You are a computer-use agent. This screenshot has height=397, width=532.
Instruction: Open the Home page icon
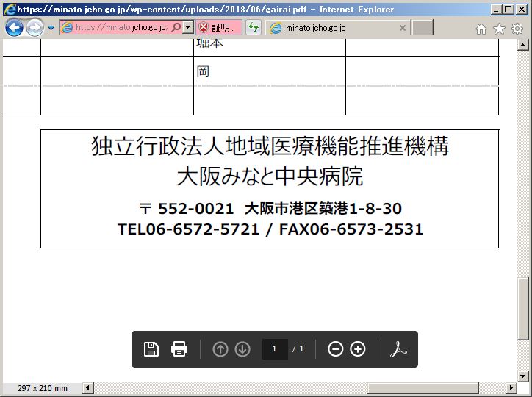tap(481, 29)
